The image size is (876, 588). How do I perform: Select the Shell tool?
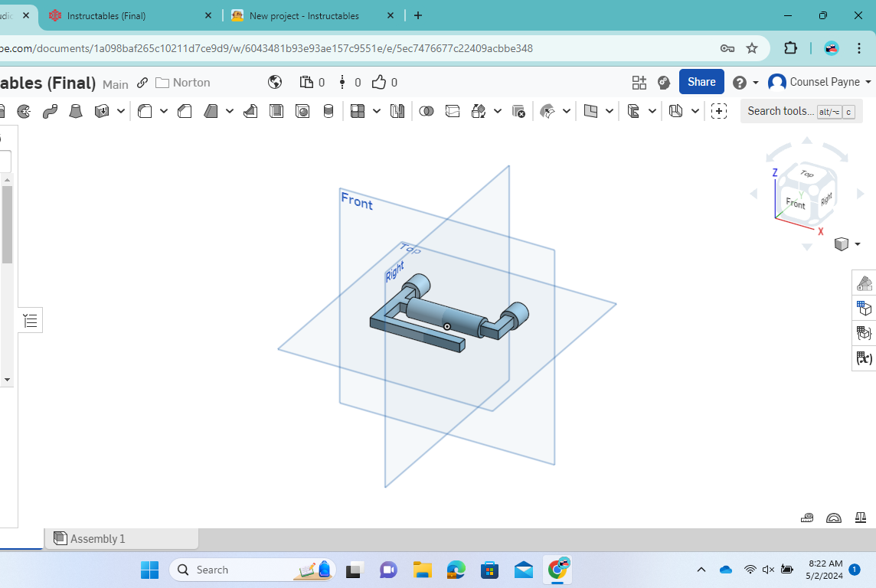[x=276, y=111]
